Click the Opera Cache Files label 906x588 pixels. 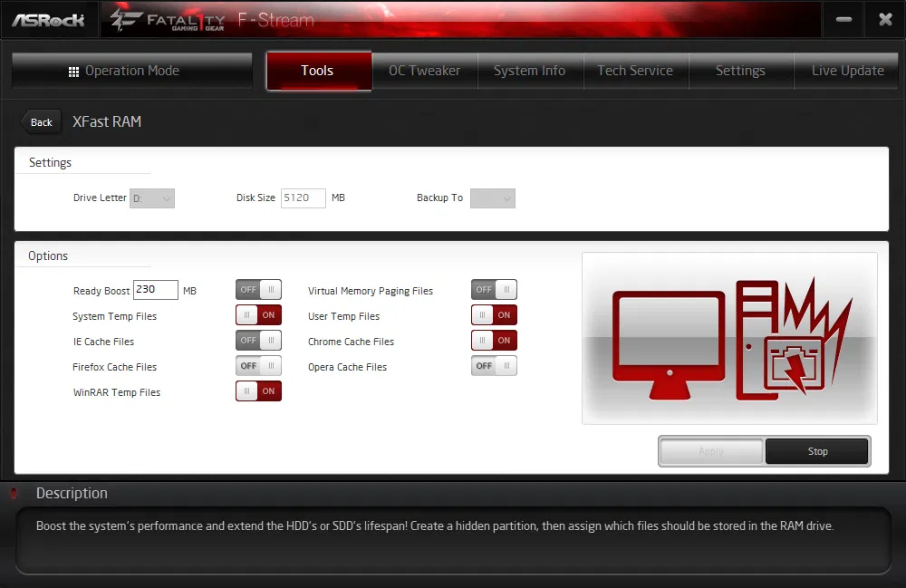pyautogui.click(x=347, y=367)
